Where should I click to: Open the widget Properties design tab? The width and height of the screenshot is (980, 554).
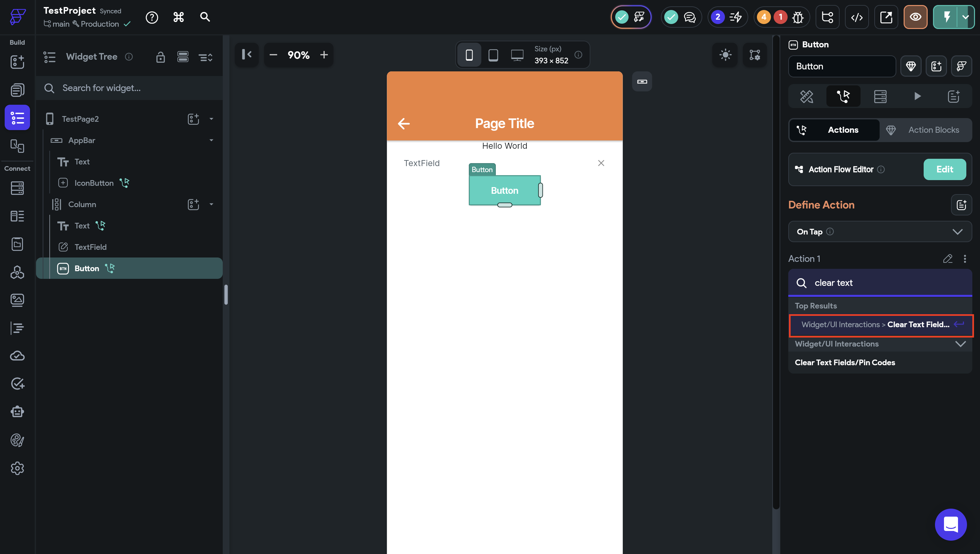click(x=806, y=96)
